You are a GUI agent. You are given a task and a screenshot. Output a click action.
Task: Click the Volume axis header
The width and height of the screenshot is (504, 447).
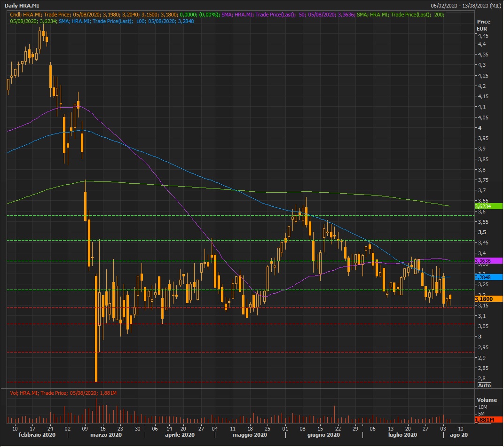coord(486,400)
